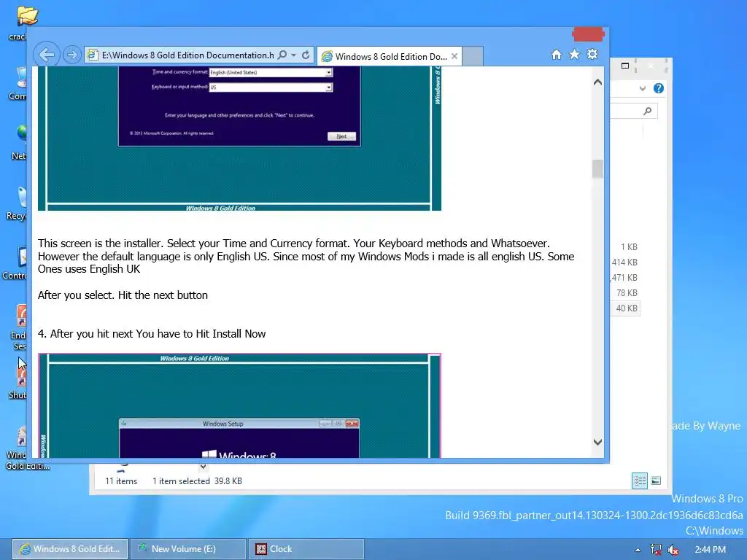Viewport: 747px width, 560px height.
Task: Select the Recycle Bin desktop icon
Action: coord(21,196)
